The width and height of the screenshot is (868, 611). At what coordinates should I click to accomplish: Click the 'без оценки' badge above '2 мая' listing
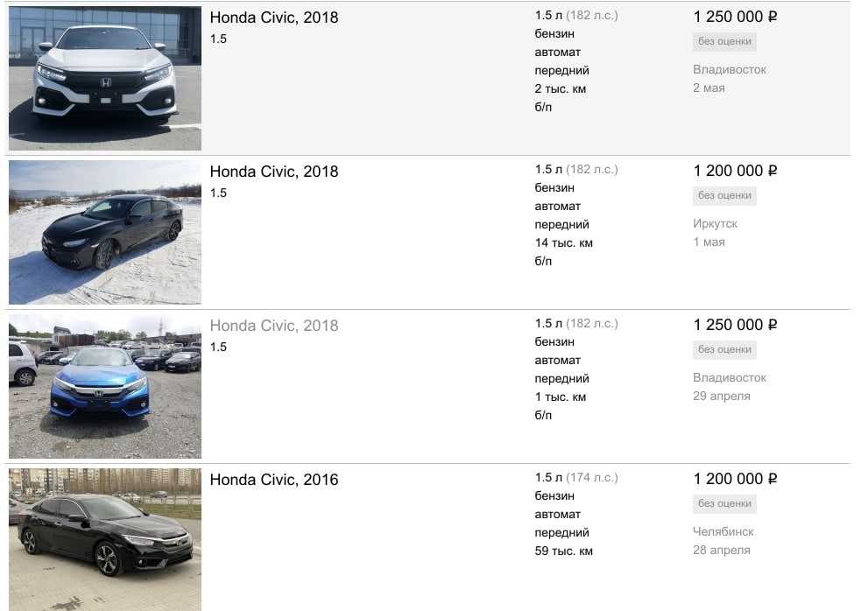click(724, 42)
